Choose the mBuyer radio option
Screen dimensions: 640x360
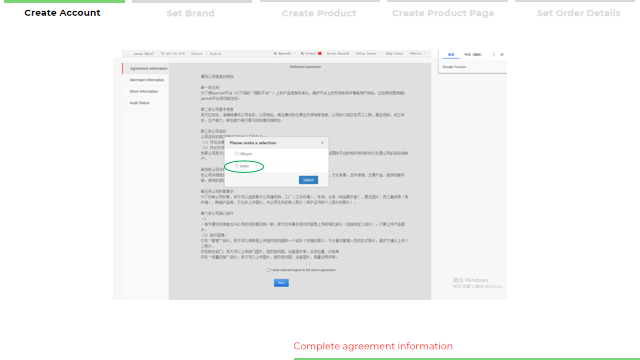coord(237,154)
